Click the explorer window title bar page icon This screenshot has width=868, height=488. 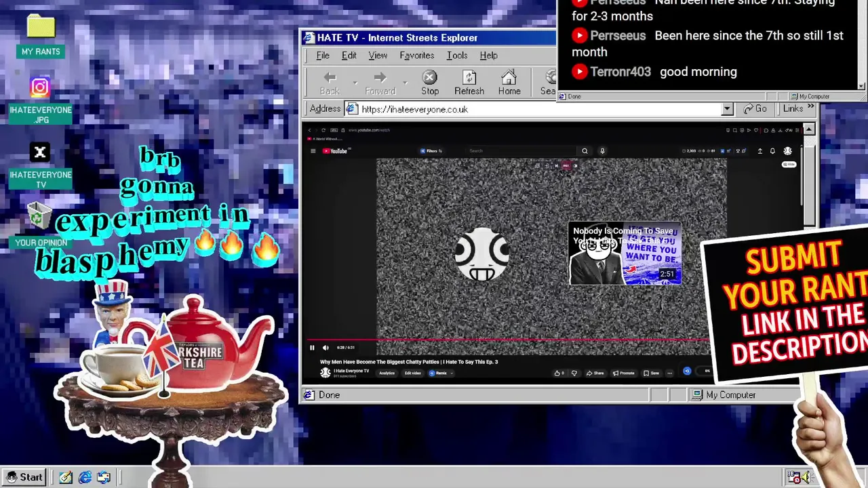click(x=309, y=38)
